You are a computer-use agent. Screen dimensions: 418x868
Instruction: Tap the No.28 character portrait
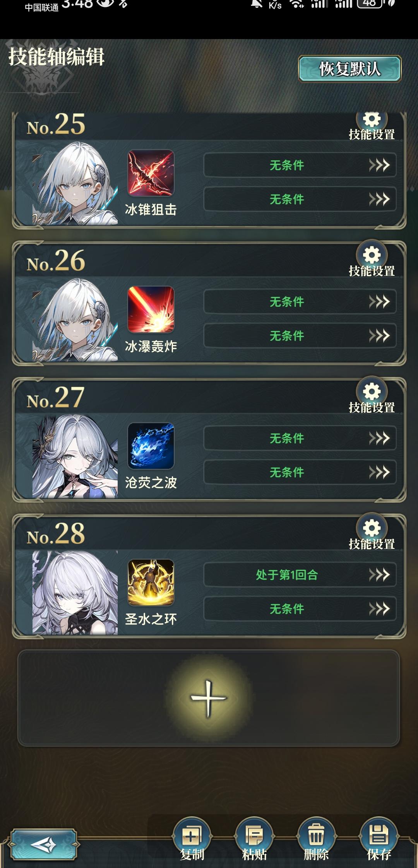click(x=75, y=593)
